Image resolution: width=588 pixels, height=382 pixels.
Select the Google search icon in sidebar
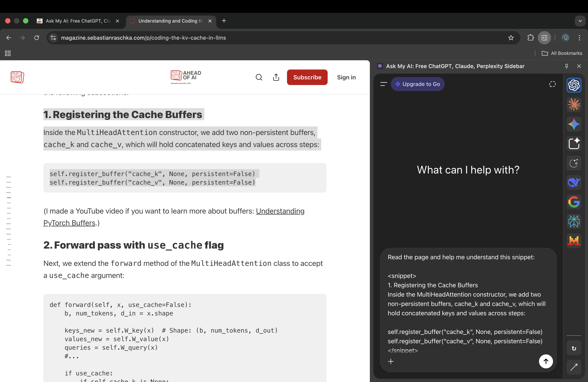tap(574, 202)
